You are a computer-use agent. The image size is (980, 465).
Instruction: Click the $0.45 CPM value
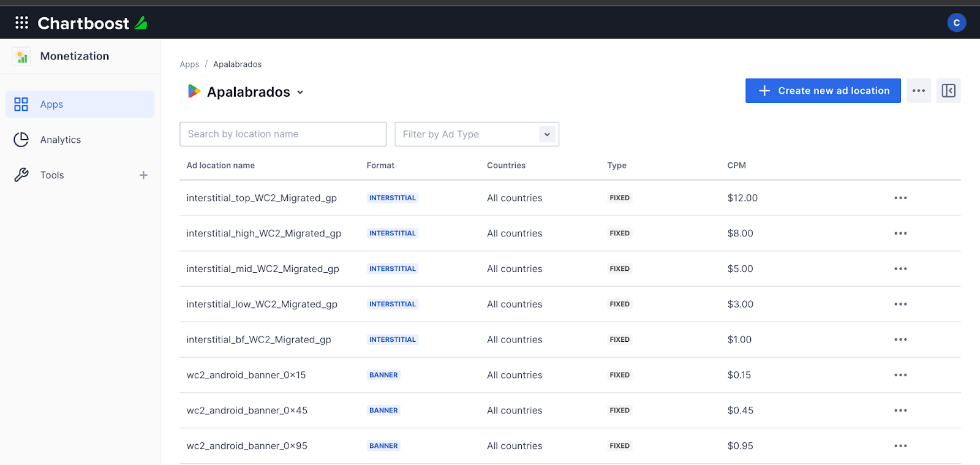[741, 410]
